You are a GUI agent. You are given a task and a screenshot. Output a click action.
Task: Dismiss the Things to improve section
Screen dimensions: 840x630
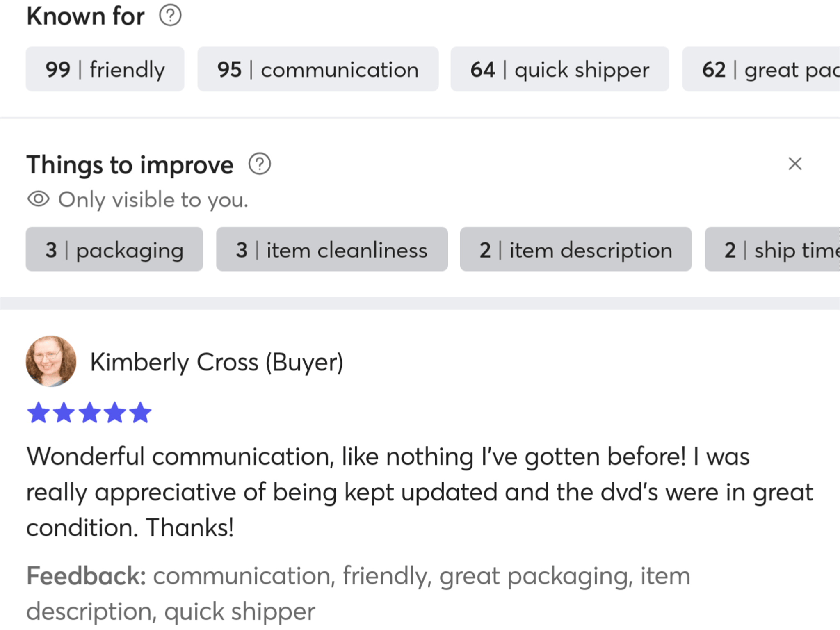(x=795, y=164)
